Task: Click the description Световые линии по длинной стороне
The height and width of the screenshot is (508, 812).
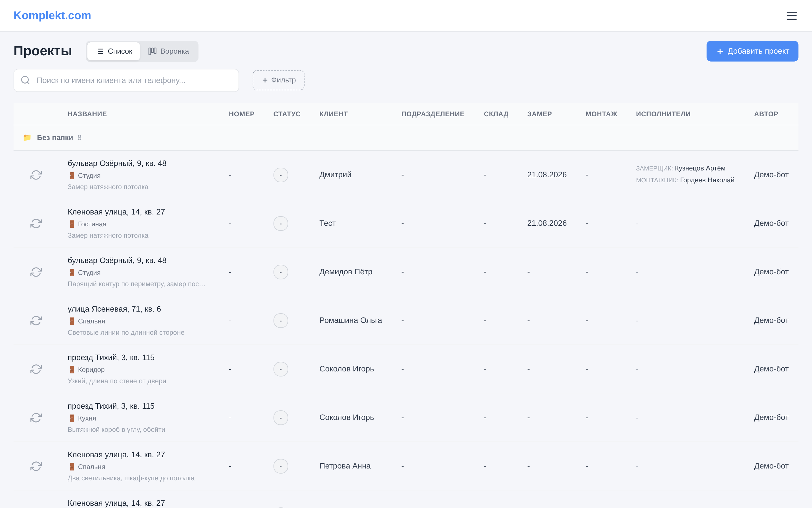Action: click(x=126, y=333)
